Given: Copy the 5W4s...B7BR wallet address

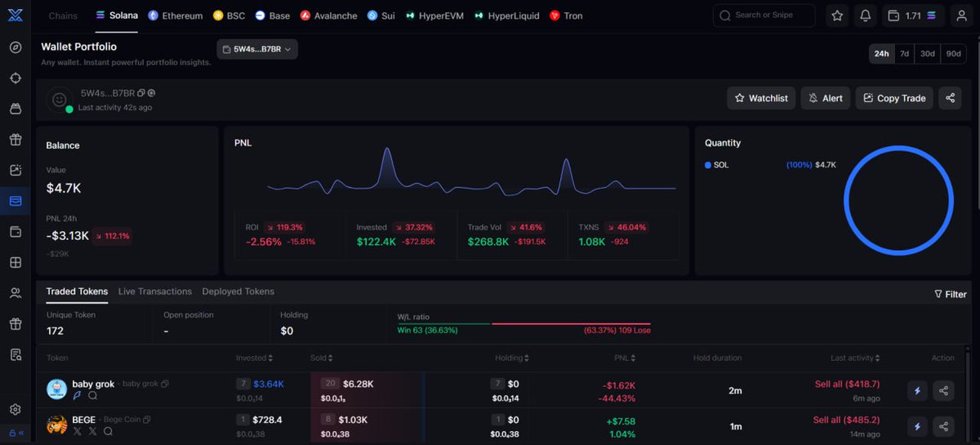Looking at the screenshot, I should [141, 93].
